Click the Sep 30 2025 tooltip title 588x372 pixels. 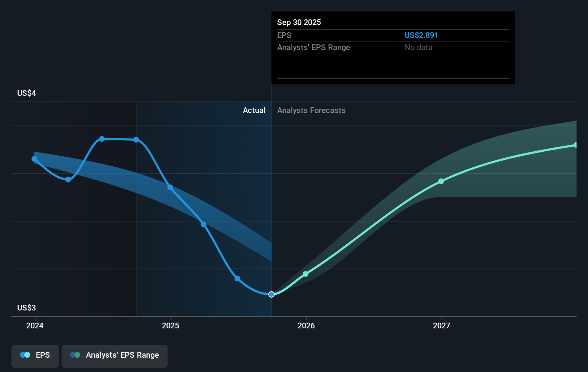299,23
